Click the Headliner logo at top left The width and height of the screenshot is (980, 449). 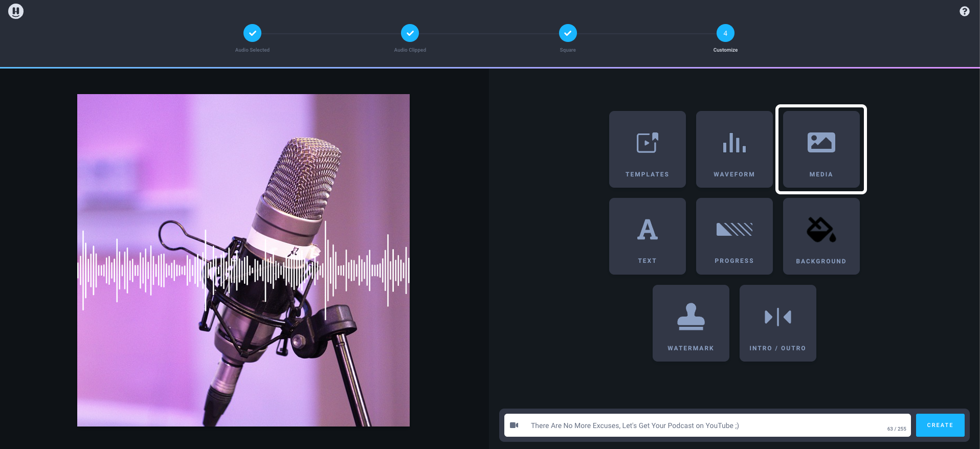click(x=16, y=11)
